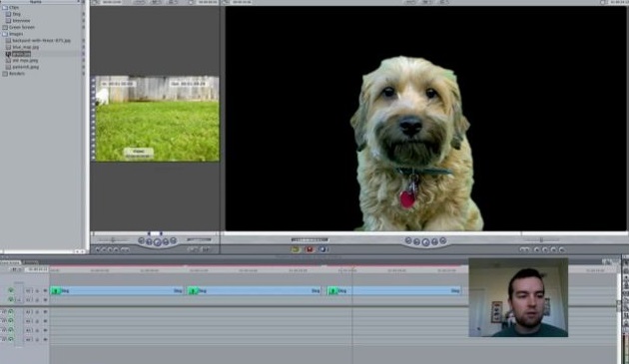629x364 pixels.
Task: Click Play In to Out in the Canvas
Action: click(x=416, y=241)
